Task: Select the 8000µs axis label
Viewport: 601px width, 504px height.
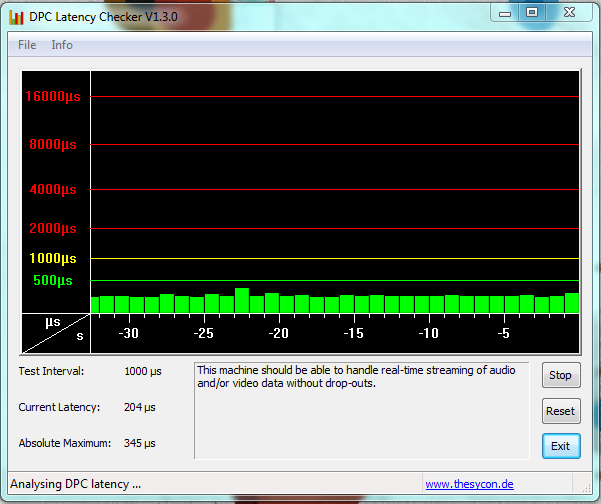Action: (53, 144)
